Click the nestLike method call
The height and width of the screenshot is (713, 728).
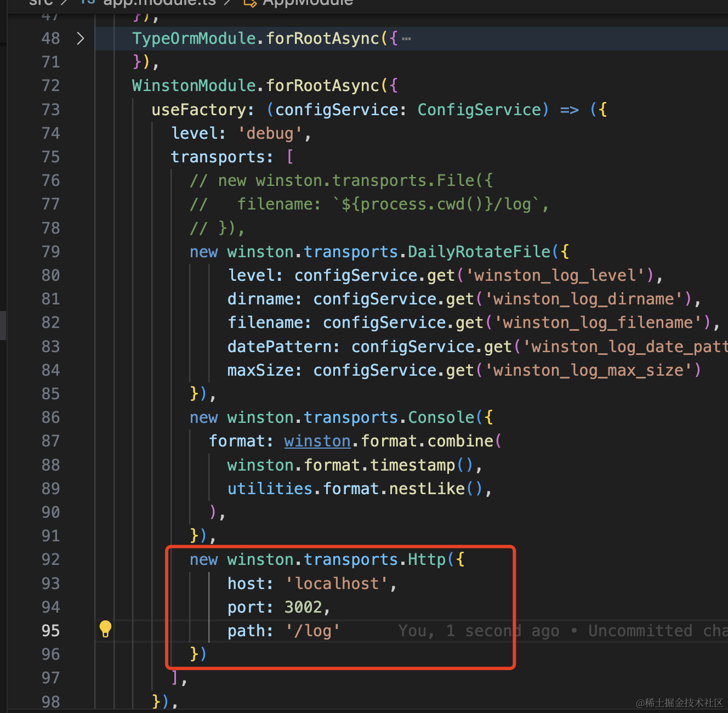(x=426, y=489)
